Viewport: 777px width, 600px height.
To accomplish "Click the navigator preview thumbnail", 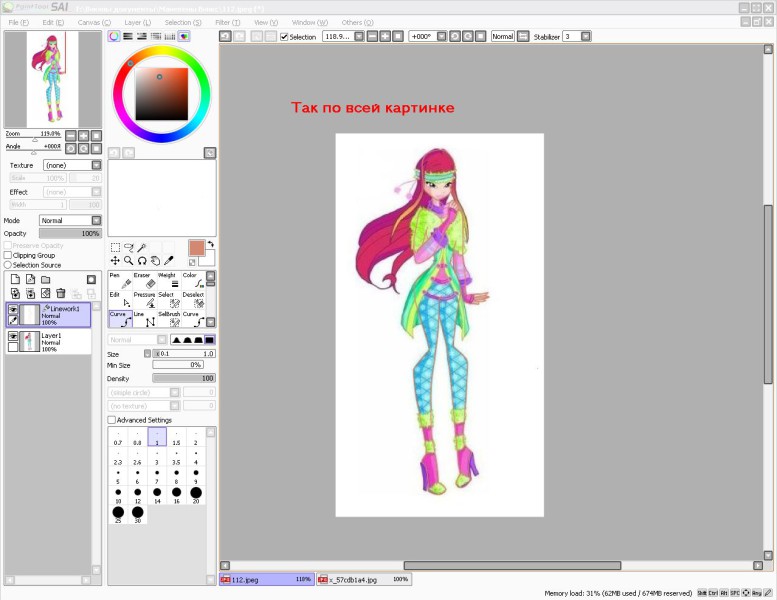I will (x=53, y=79).
